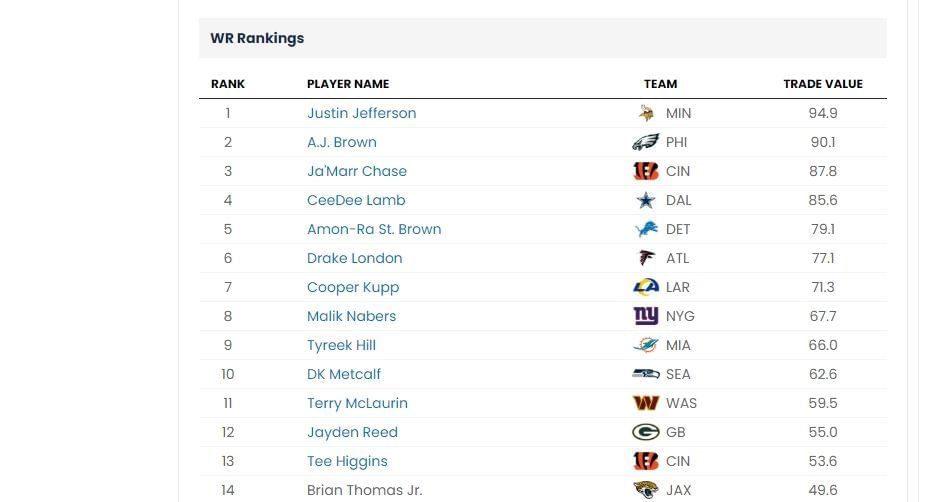Screen dimensions: 929x502
Task: Click the Los Angeles Rams logo
Action: point(646,287)
